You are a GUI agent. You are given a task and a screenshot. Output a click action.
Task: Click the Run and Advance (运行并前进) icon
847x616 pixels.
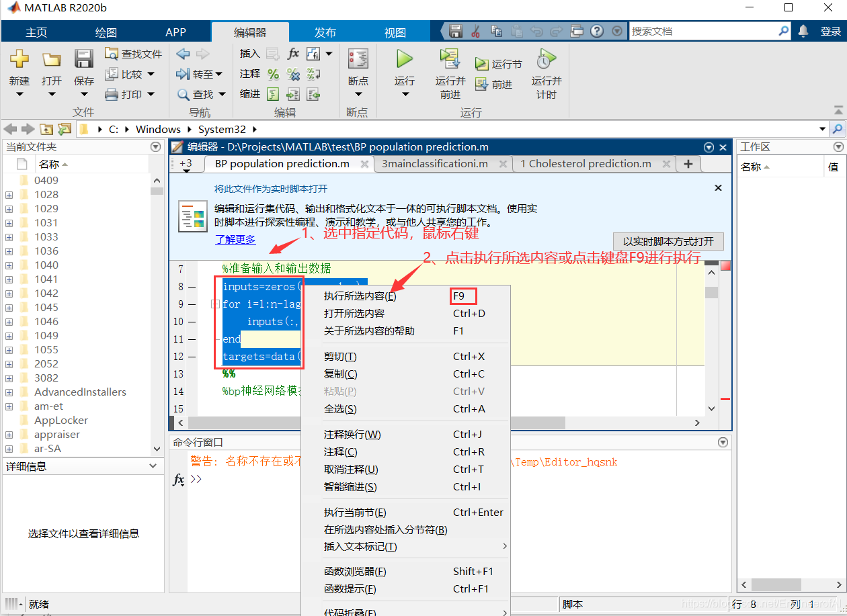tap(450, 59)
